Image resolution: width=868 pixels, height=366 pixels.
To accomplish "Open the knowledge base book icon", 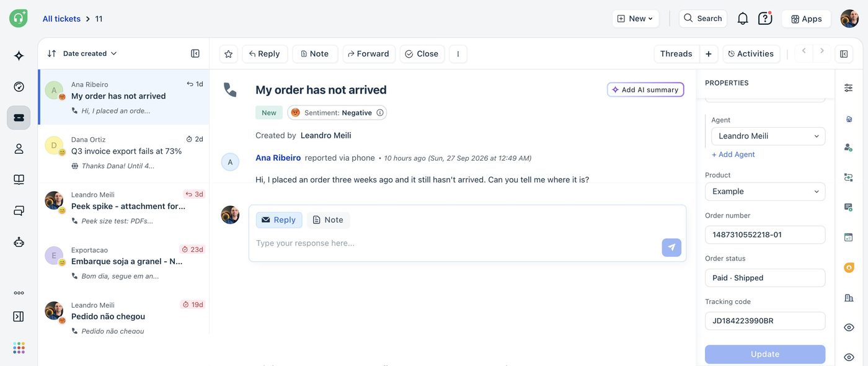I will click(x=19, y=180).
